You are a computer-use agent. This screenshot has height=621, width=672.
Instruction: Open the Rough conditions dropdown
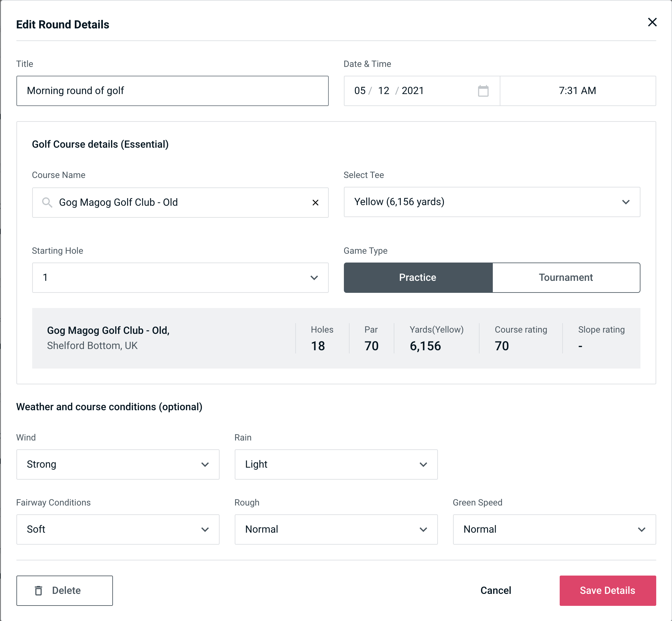point(335,529)
